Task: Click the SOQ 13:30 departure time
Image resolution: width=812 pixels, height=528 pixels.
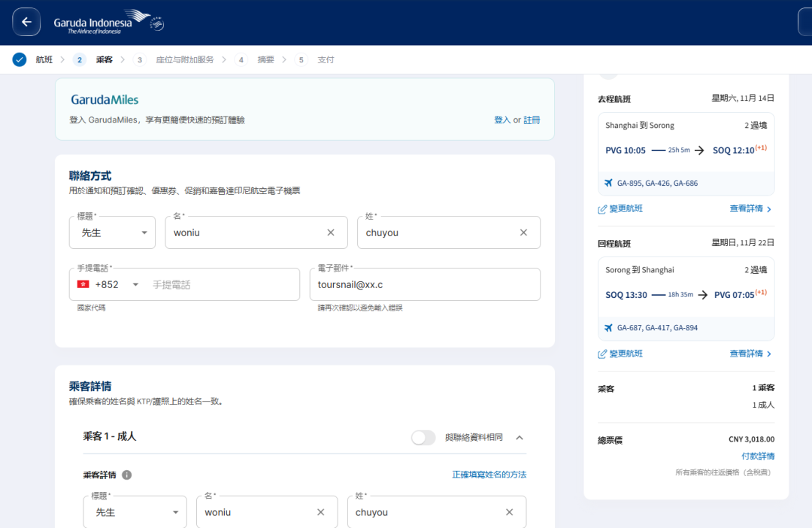Action: [626, 295]
